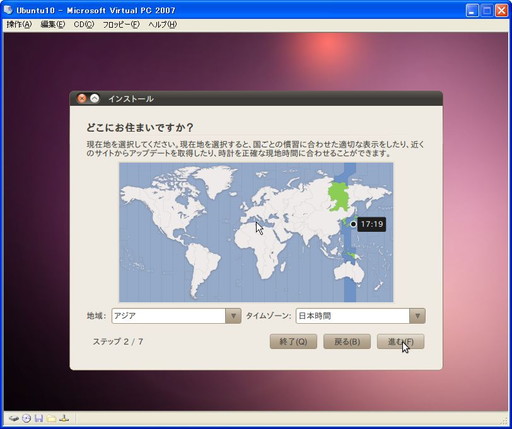Click the 進む(F) forward button

click(x=400, y=342)
